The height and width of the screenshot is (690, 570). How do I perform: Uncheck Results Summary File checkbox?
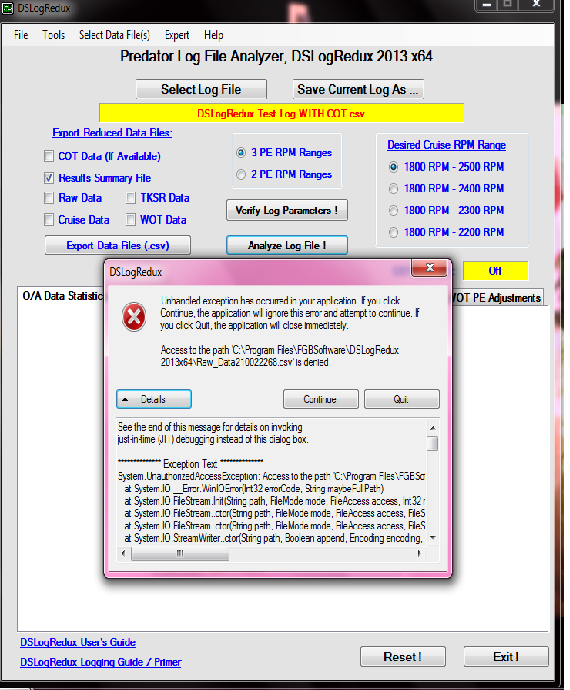[49, 178]
